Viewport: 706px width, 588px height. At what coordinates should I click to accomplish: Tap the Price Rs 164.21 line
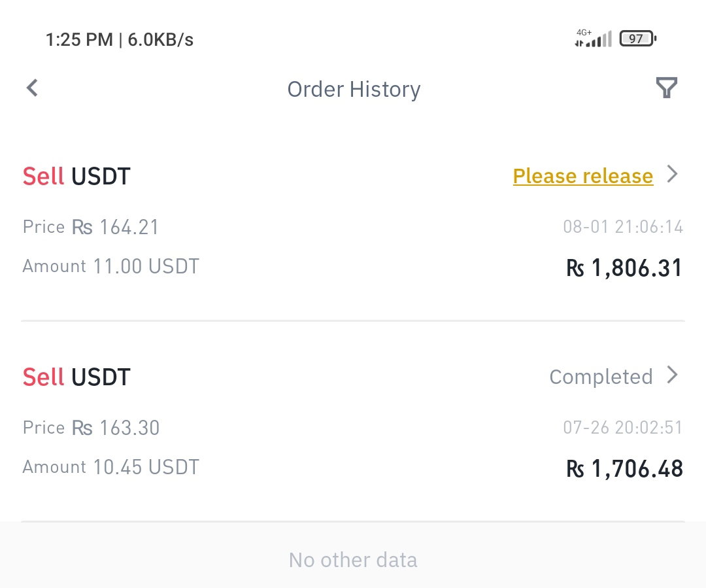[x=91, y=227]
